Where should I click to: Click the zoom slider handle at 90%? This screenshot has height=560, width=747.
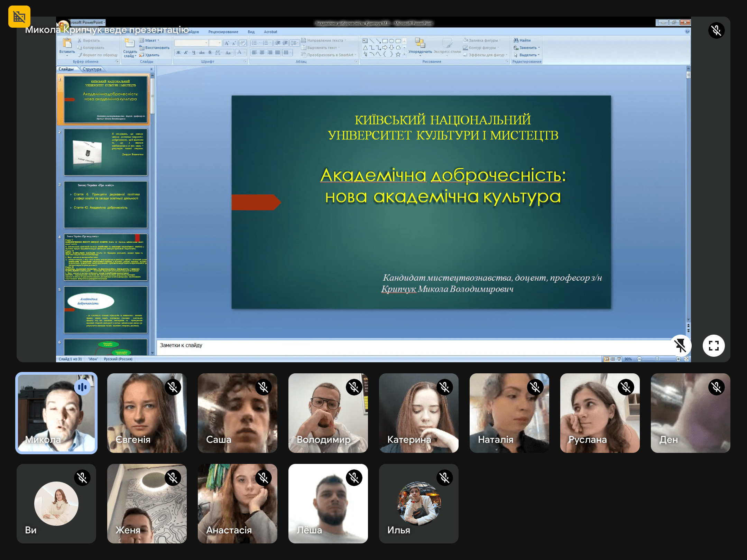click(657, 359)
